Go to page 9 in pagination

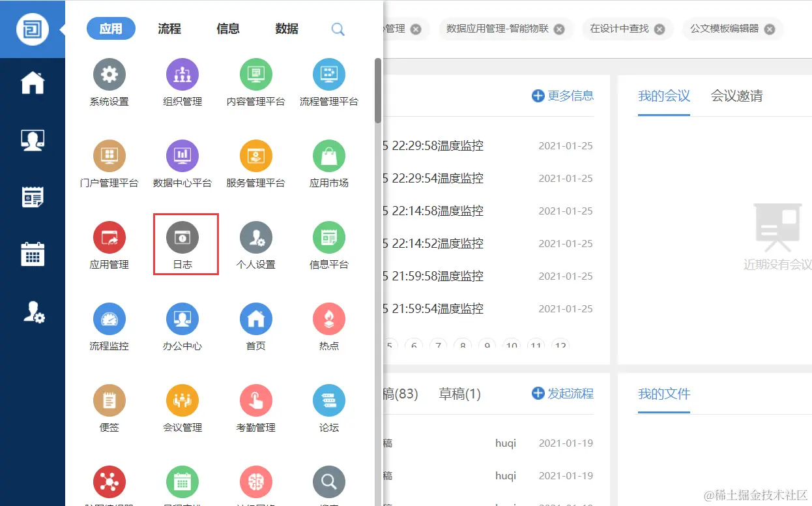pos(487,344)
